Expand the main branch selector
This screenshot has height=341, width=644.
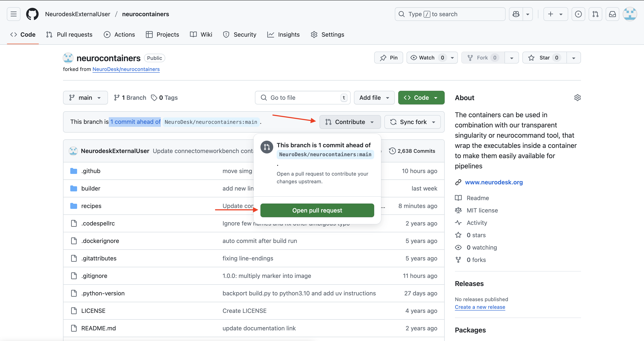coord(85,98)
